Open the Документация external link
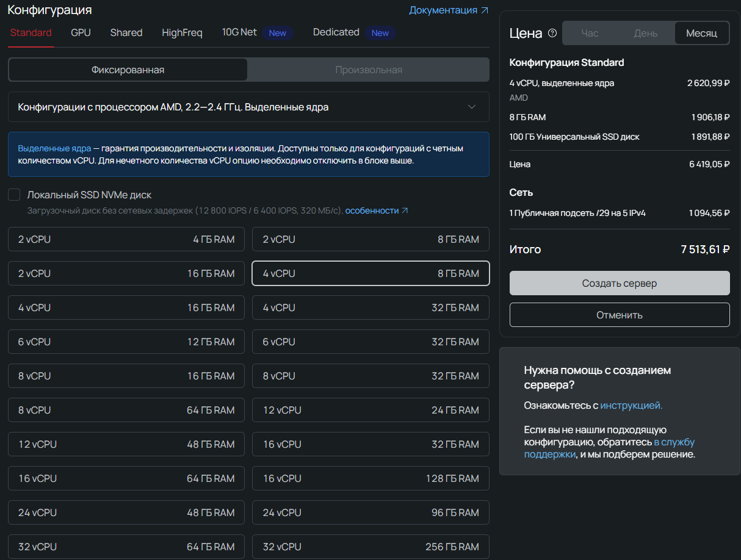The width and height of the screenshot is (741, 560). (x=449, y=10)
